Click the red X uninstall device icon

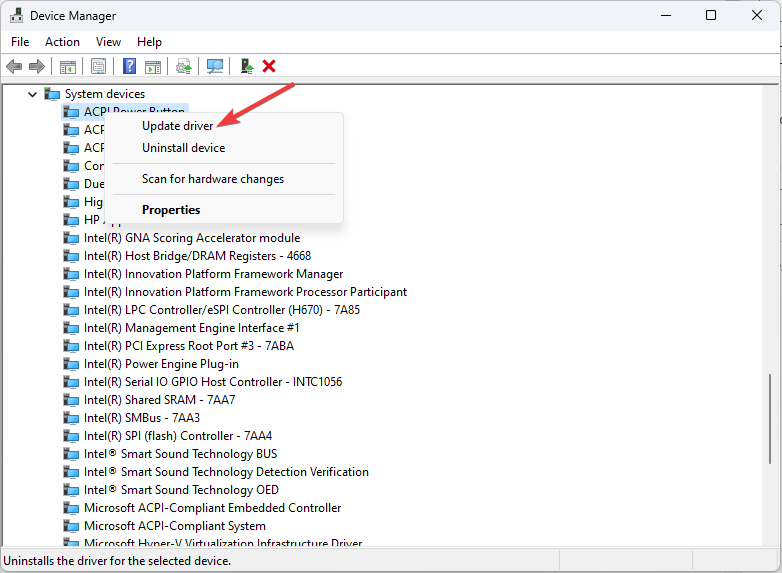coord(269,66)
